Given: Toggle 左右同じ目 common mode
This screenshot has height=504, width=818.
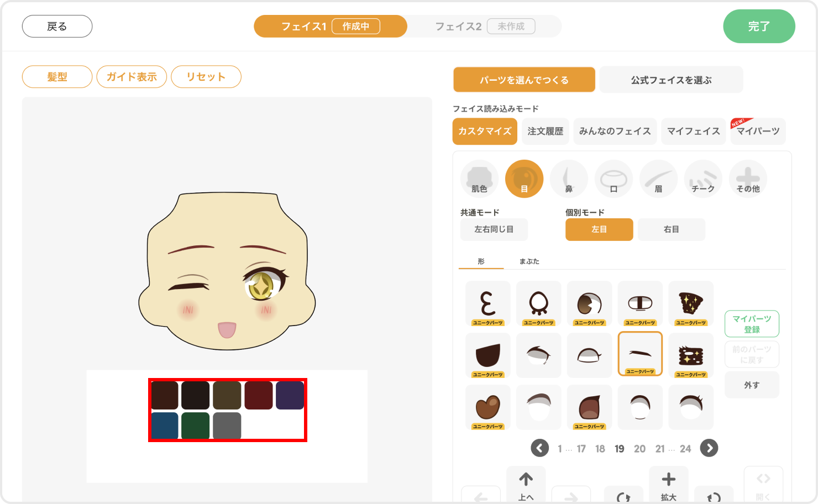Looking at the screenshot, I should [494, 229].
